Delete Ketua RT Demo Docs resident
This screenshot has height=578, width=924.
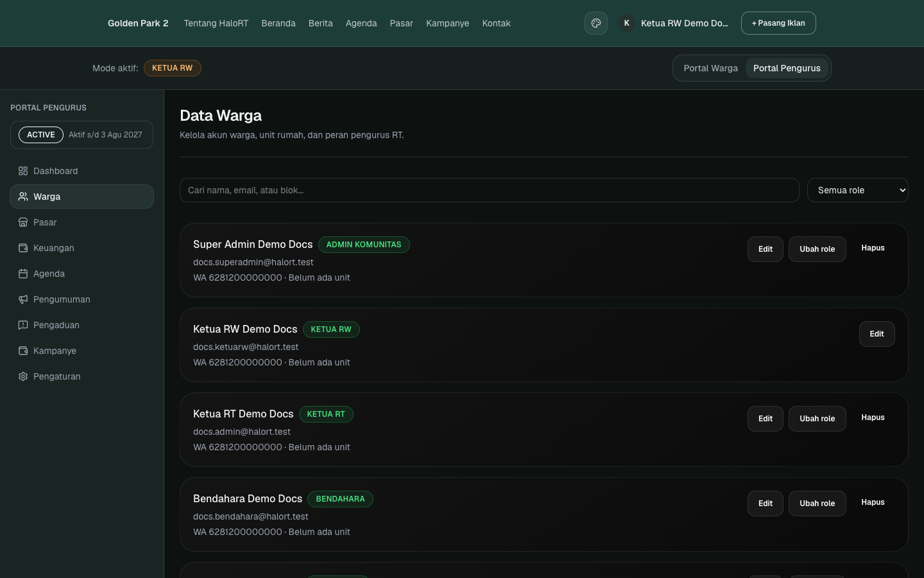873,417
